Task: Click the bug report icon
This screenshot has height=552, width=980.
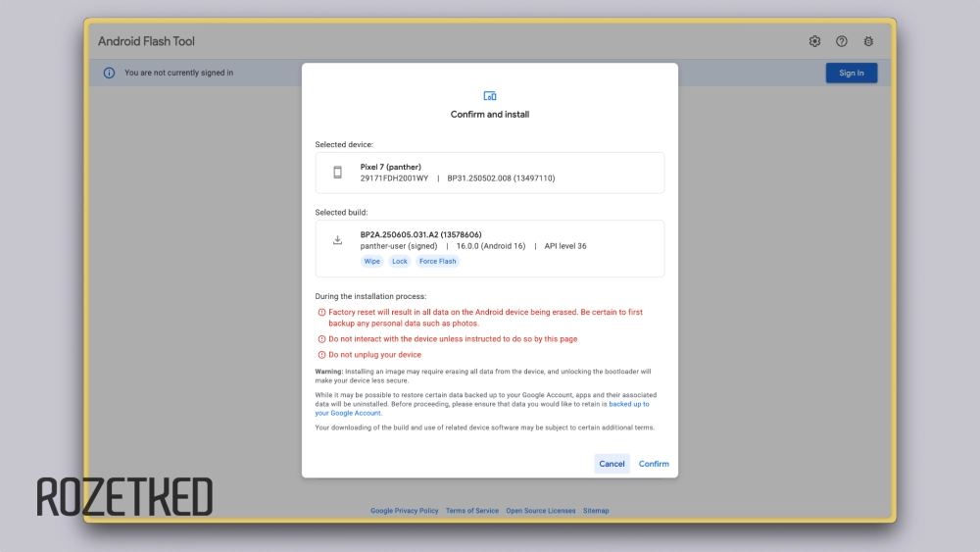Action: (x=868, y=41)
